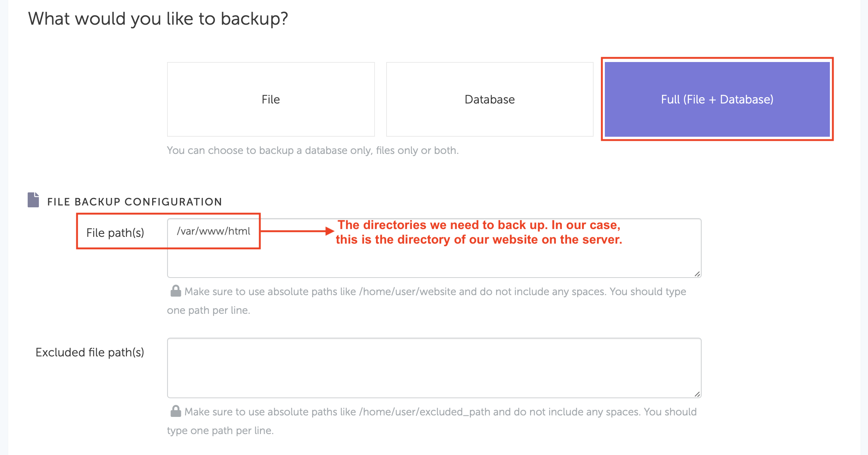Click the /var/www/html path text

click(x=213, y=231)
